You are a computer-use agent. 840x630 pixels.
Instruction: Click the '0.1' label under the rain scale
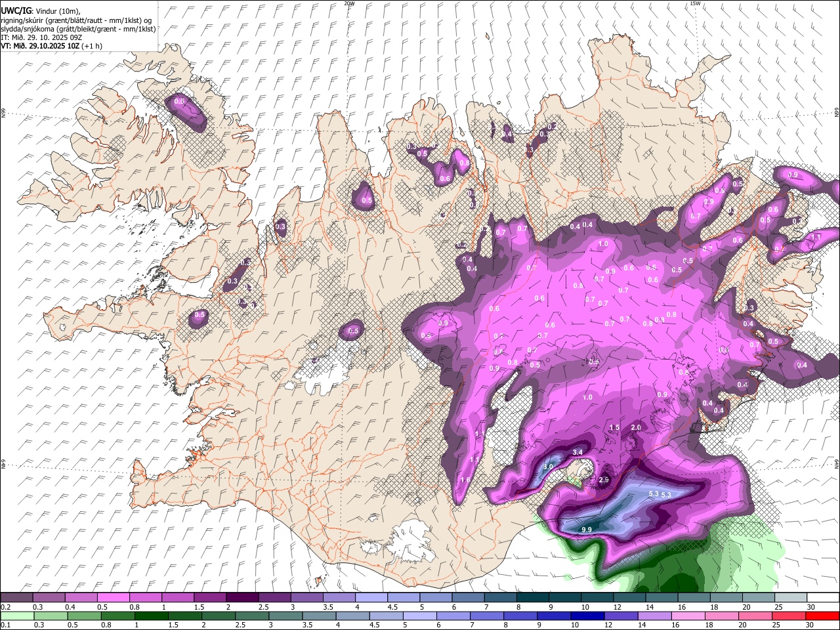coord(6,625)
